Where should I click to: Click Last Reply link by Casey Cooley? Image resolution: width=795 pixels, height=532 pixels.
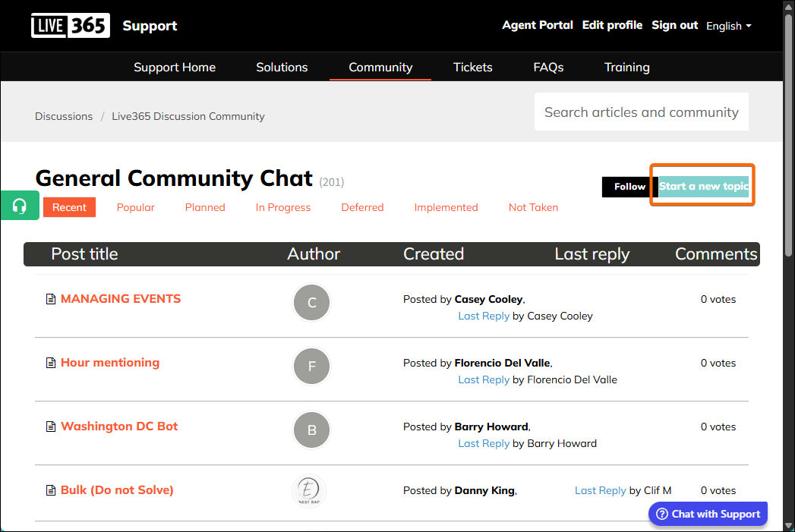pos(484,316)
